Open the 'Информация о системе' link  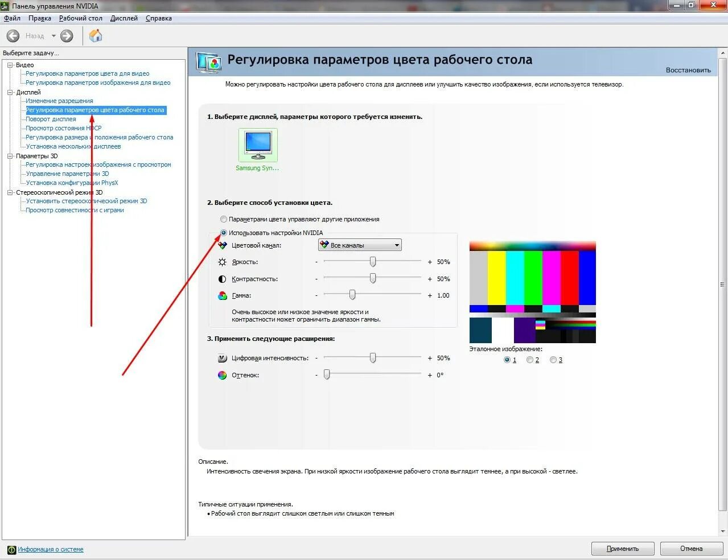pos(51,550)
